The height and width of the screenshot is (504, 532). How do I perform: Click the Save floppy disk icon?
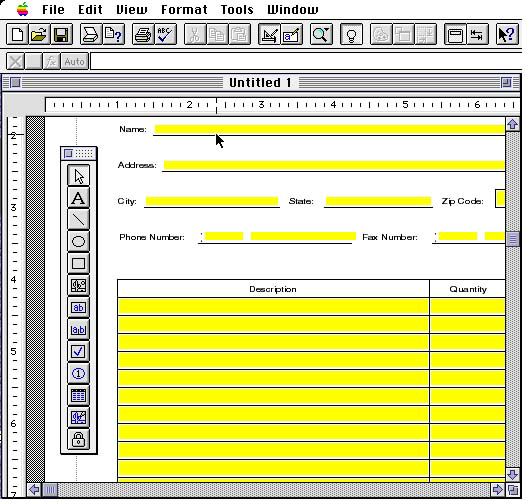coord(61,34)
